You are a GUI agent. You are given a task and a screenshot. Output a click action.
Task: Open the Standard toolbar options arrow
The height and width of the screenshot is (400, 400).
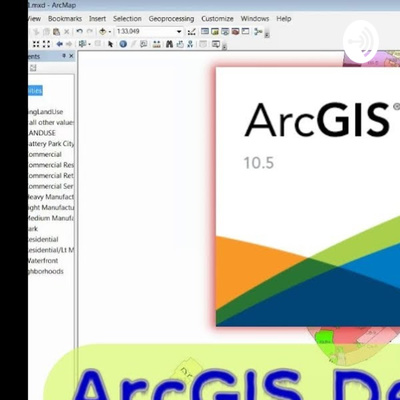[267, 34]
